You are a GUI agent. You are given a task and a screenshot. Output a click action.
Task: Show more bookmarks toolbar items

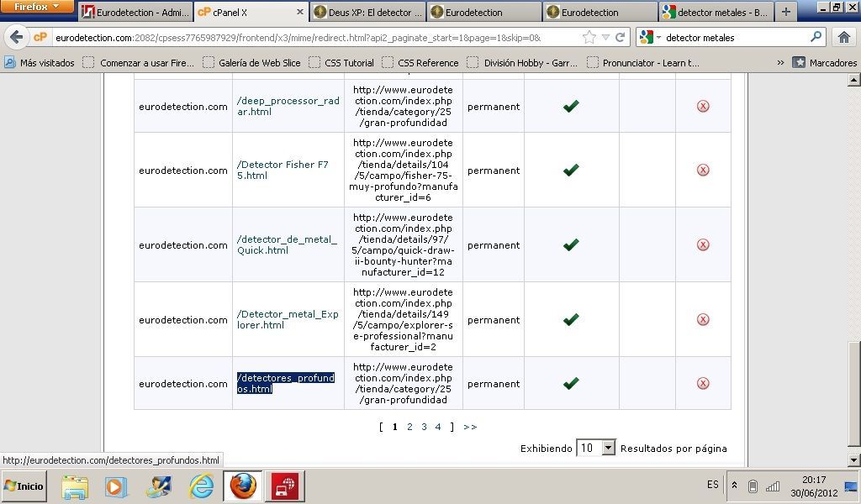(x=780, y=62)
